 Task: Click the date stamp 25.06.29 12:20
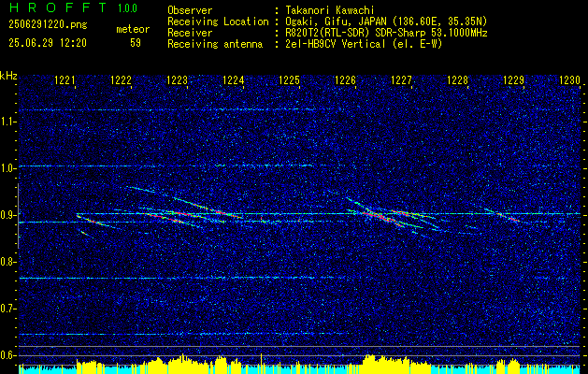pos(48,43)
